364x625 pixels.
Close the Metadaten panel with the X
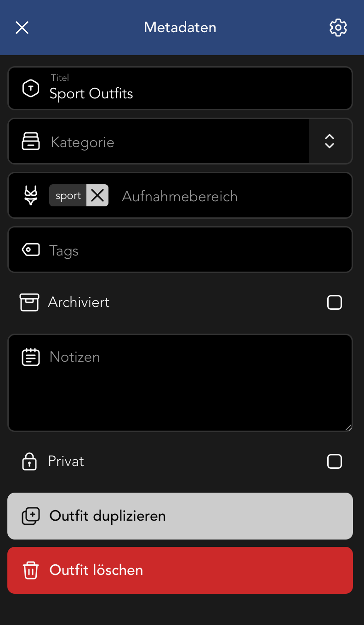click(22, 28)
